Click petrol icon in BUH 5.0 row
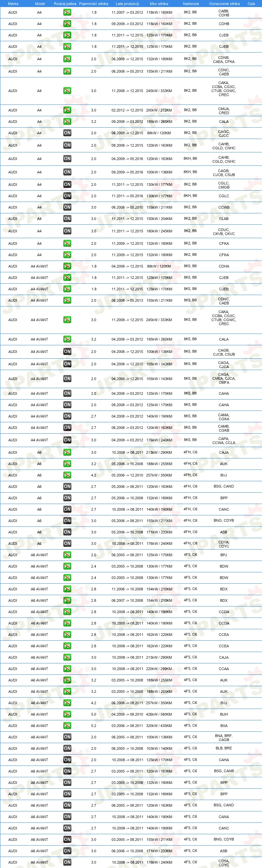Image resolution: width=262 pixels, height=868 pixels. coord(67,714)
